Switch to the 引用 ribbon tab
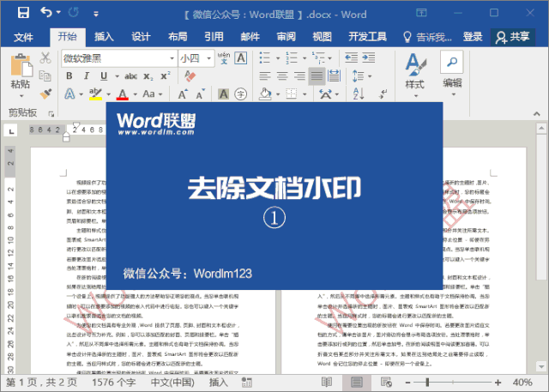The width and height of the screenshot is (549, 392). (x=214, y=36)
